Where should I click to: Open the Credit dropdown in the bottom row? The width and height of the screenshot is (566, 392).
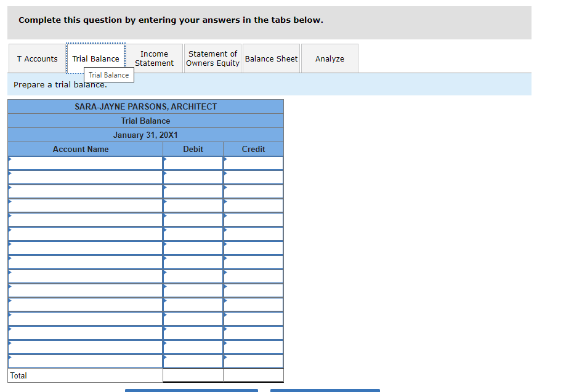253,361
